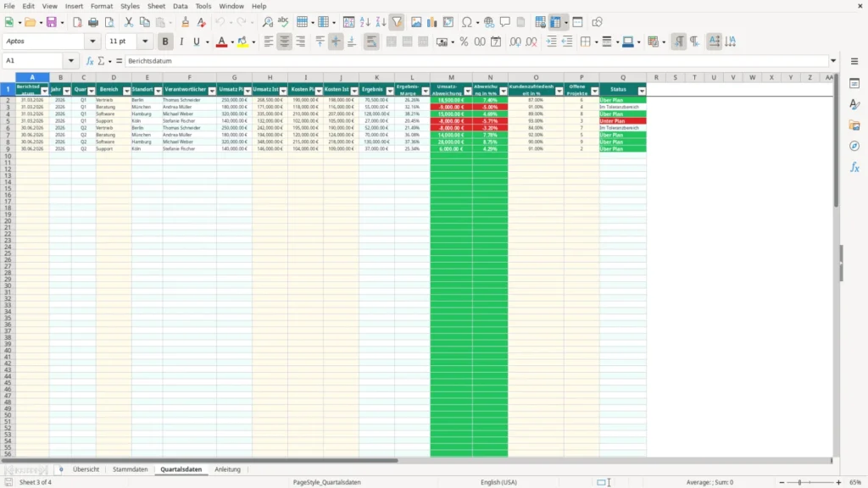Open Status column filter dropdown
This screenshot has width=868, height=488.
click(642, 91)
